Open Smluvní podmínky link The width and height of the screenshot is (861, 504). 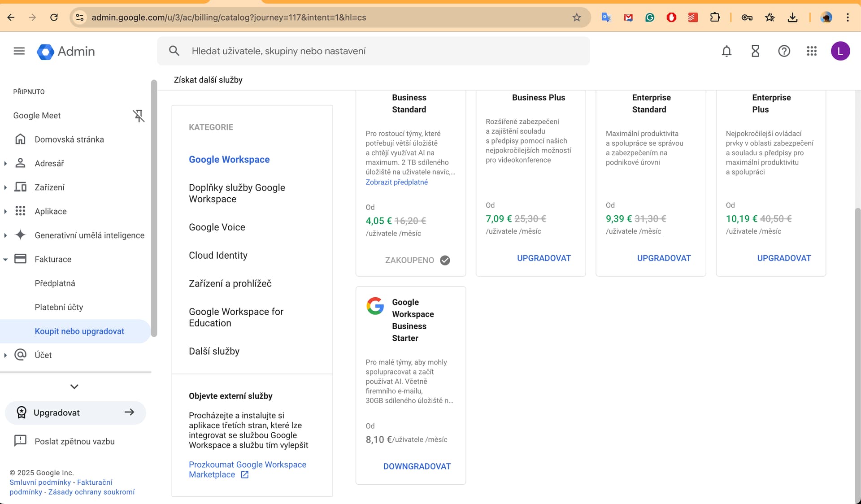pyautogui.click(x=40, y=482)
